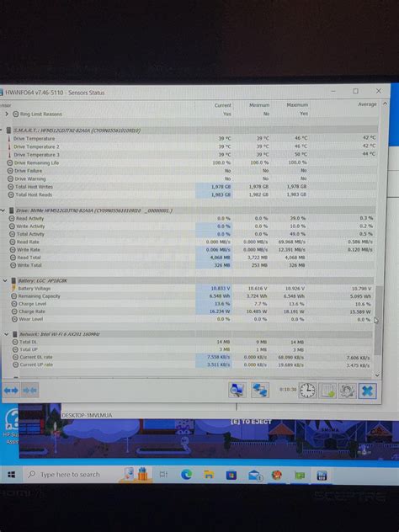Click the 16.234 W charge rate value
The image size is (399, 532).
click(220, 311)
